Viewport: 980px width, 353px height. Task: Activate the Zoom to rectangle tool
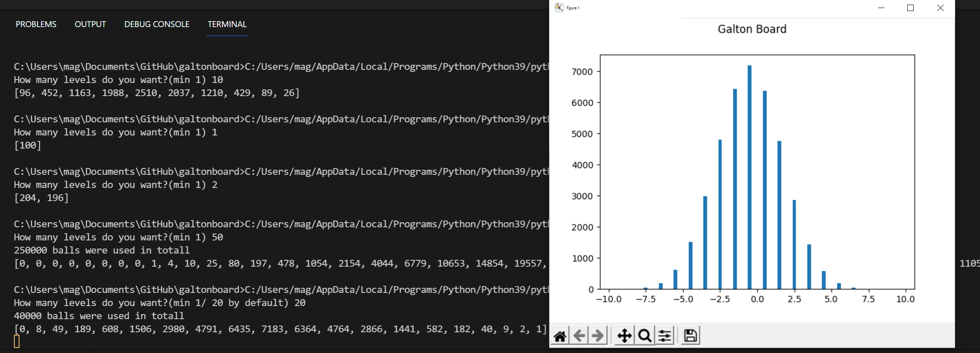coord(645,336)
